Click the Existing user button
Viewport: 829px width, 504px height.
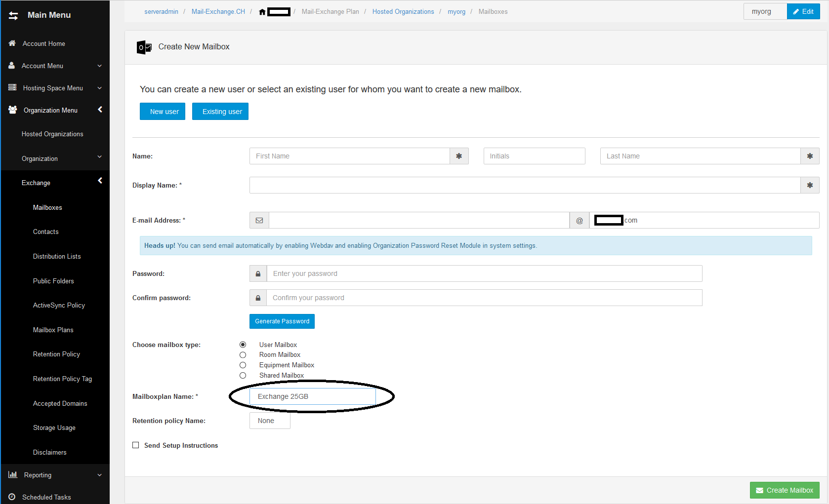(x=220, y=112)
